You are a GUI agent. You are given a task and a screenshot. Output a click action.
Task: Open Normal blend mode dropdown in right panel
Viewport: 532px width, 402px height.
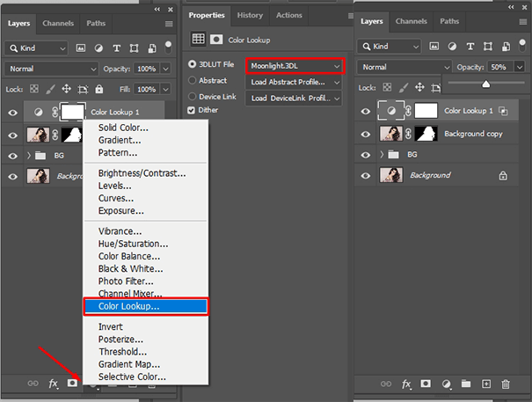(x=404, y=67)
